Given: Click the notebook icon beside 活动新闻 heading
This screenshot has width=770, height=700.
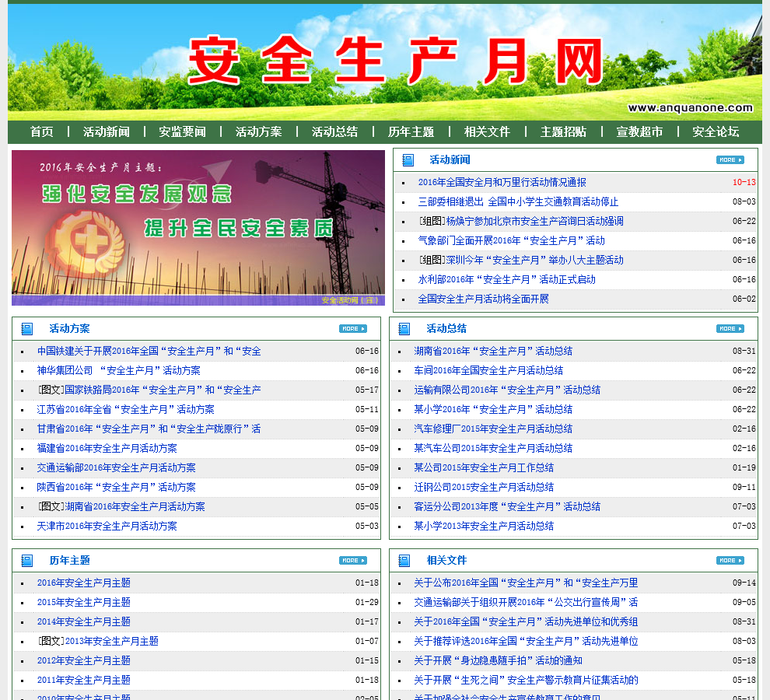Looking at the screenshot, I should click(408, 160).
